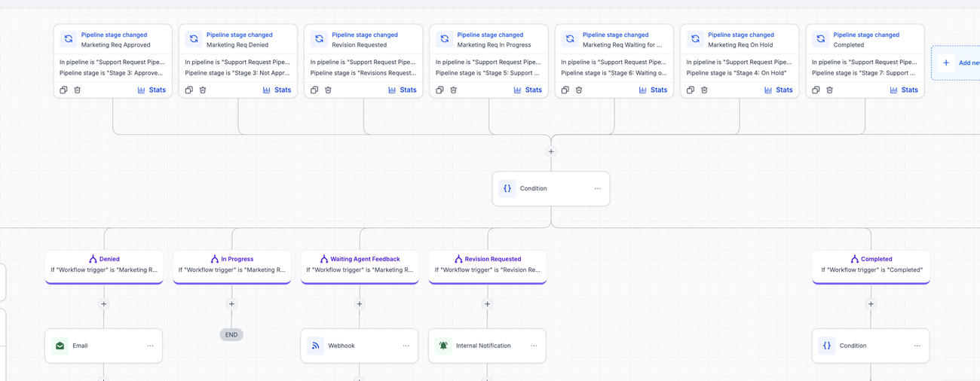
Task: Open the Email action node
Action: [x=104, y=346]
